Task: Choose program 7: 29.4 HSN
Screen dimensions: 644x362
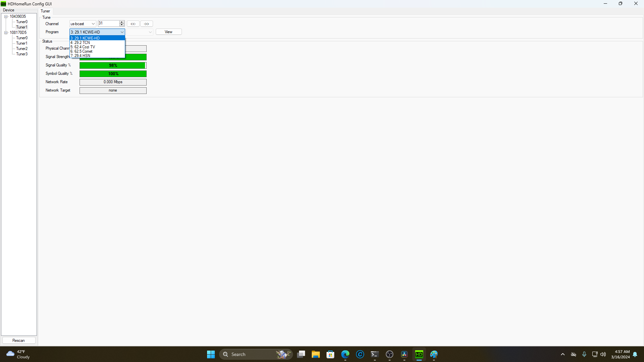Action: pyautogui.click(x=97, y=56)
